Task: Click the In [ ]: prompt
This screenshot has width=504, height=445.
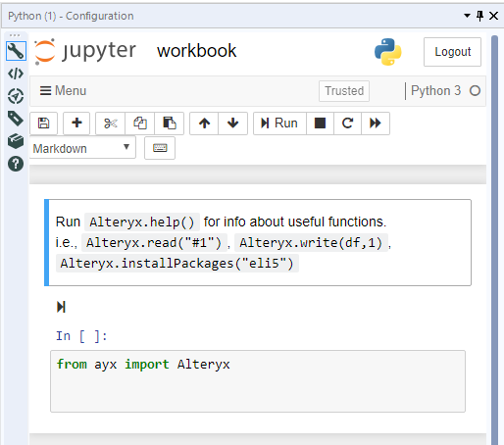Action: coord(81,336)
